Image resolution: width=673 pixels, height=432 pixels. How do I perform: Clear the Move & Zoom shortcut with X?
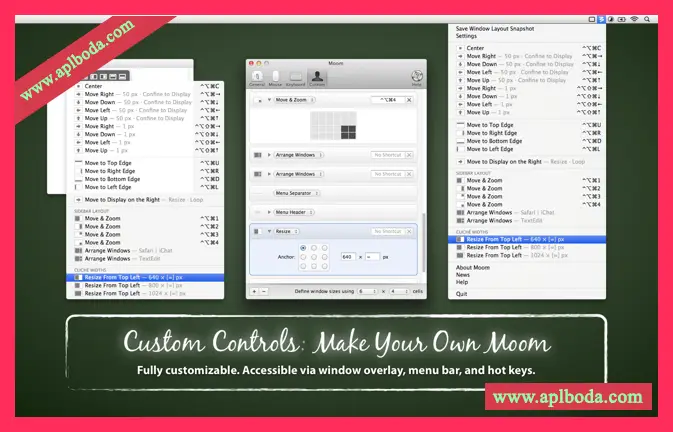(409, 100)
